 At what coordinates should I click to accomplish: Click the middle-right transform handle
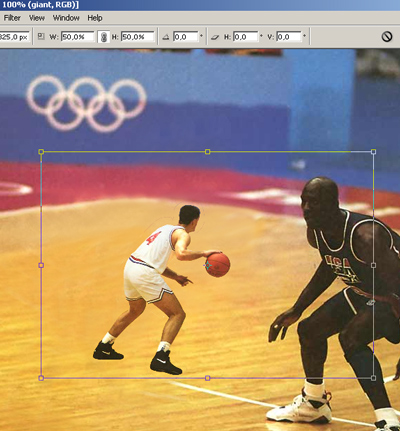373,265
